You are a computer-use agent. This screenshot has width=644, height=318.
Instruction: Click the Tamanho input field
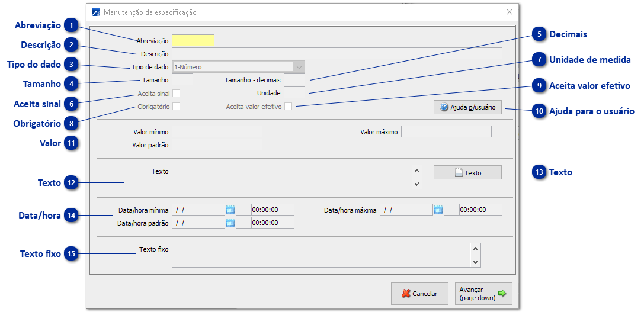[182, 79]
